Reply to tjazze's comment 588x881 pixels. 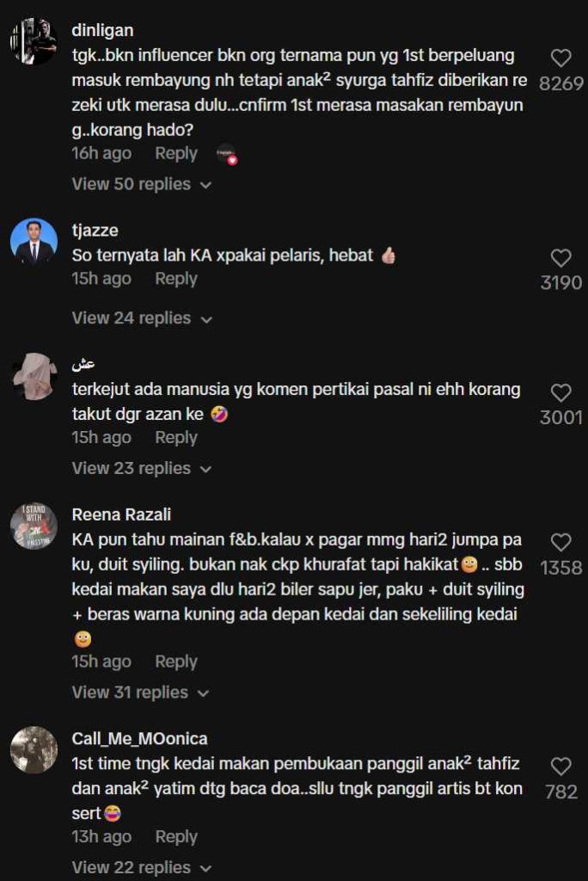(x=176, y=279)
